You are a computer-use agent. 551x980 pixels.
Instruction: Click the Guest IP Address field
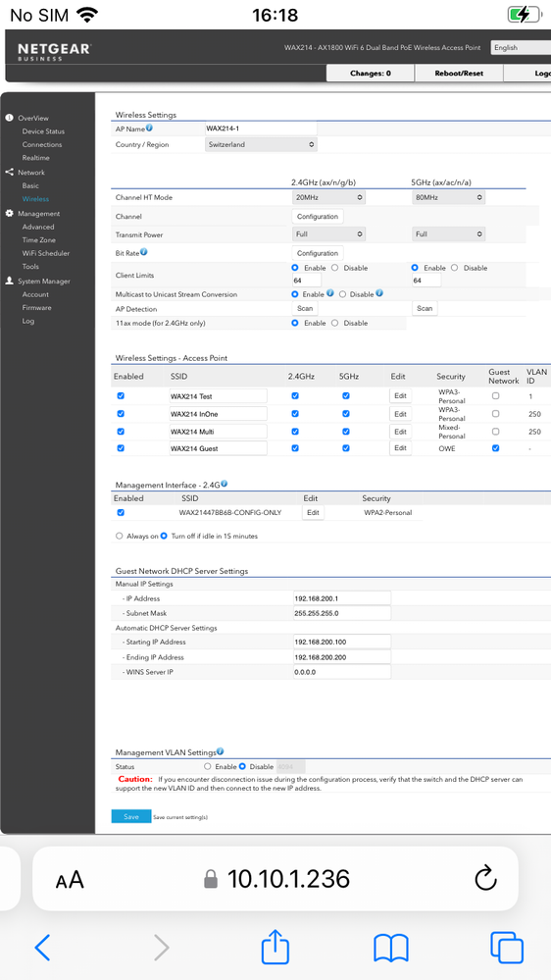[x=342, y=598]
